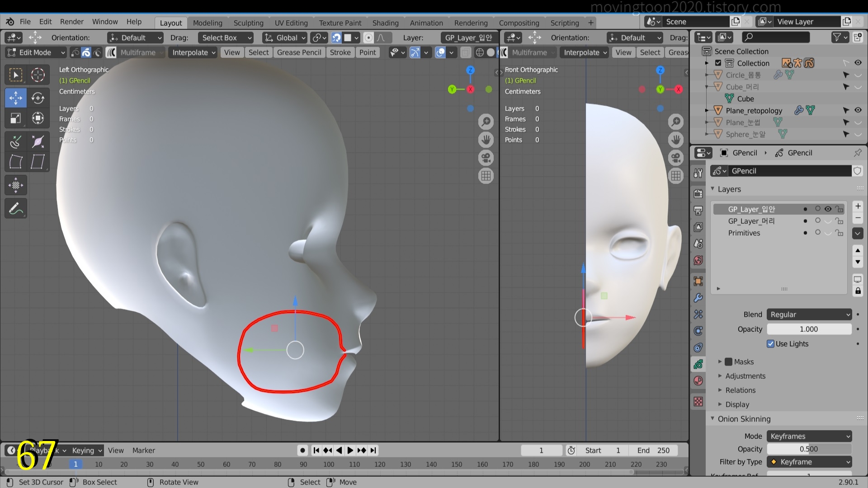Click pan hand icon in Left Orthographic viewport

pyautogui.click(x=486, y=140)
